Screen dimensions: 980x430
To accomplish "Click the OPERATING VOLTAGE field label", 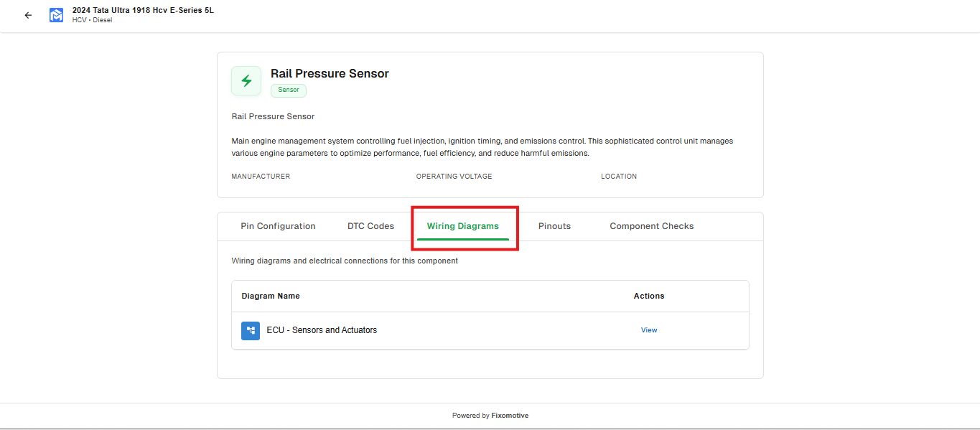I will (454, 176).
